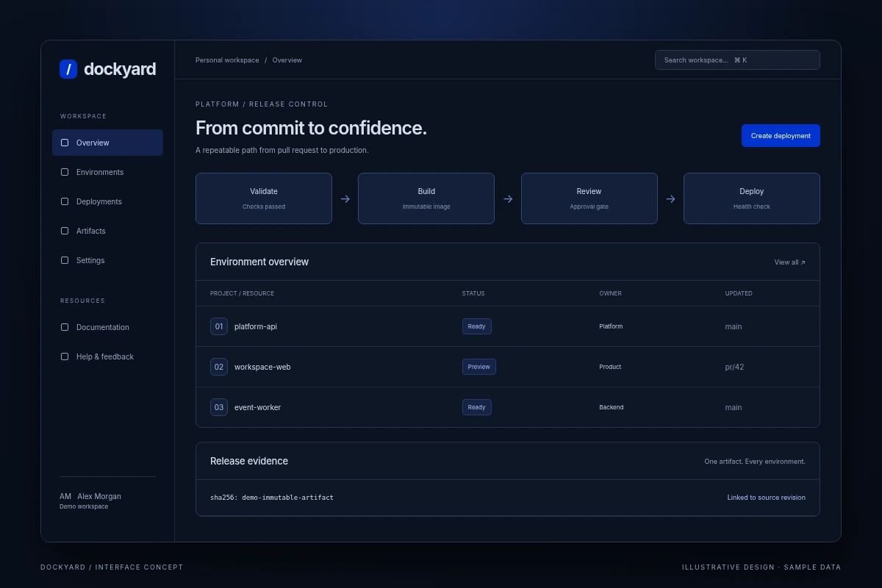The width and height of the screenshot is (882, 588).
Task: Click the View all link
Action: click(789, 262)
